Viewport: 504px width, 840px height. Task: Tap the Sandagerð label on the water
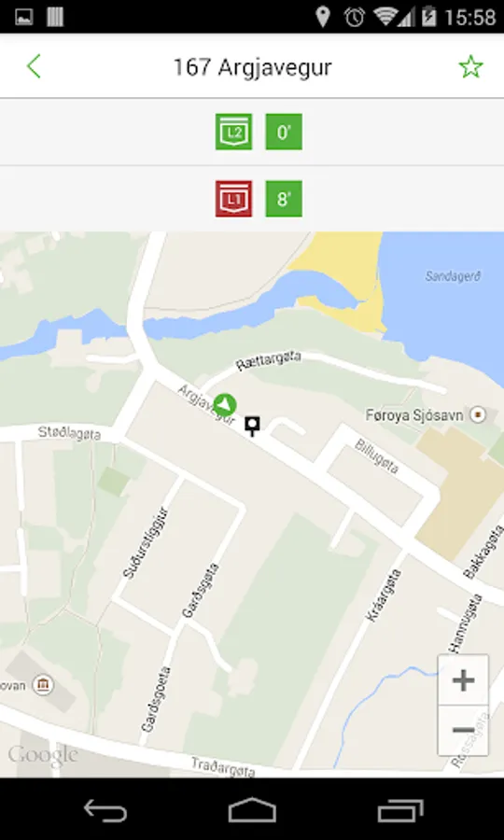click(453, 276)
